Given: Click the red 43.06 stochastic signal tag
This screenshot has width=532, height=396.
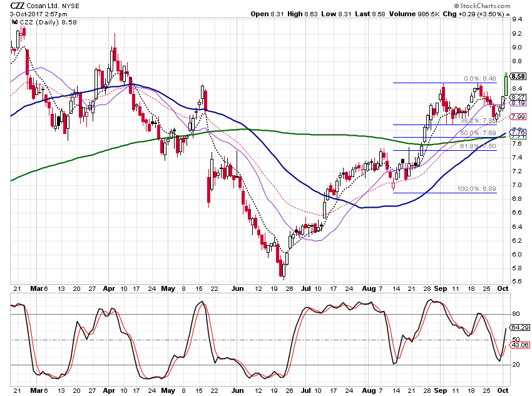Looking at the screenshot, I should pos(520,345).
